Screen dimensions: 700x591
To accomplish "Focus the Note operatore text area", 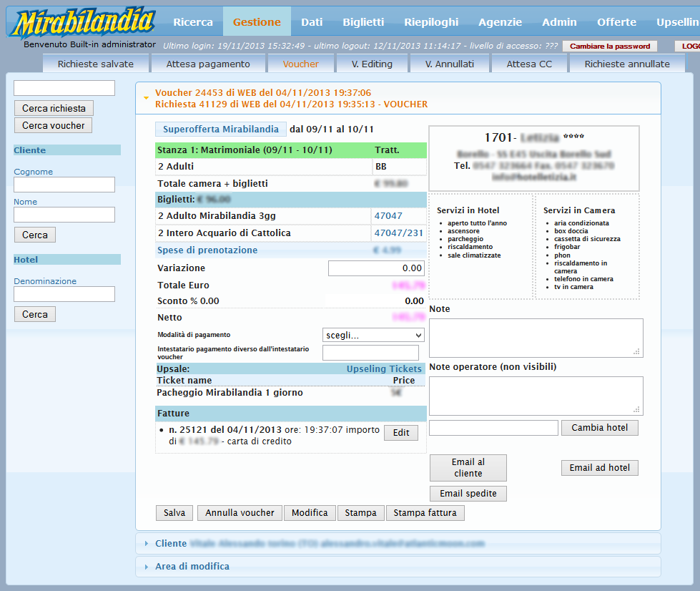I will click(536, 396).
